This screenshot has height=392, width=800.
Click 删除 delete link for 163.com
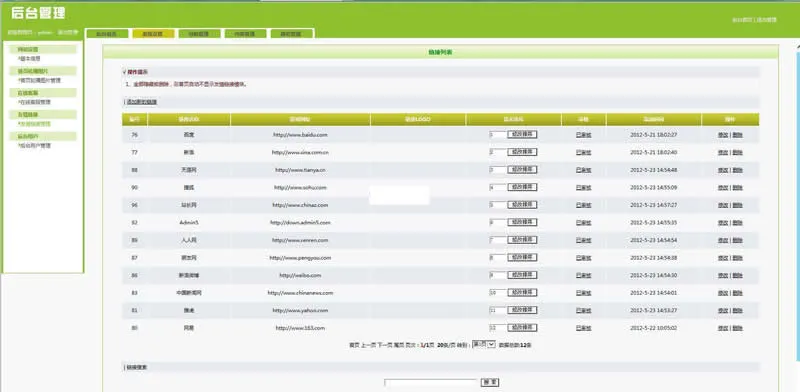738,328
